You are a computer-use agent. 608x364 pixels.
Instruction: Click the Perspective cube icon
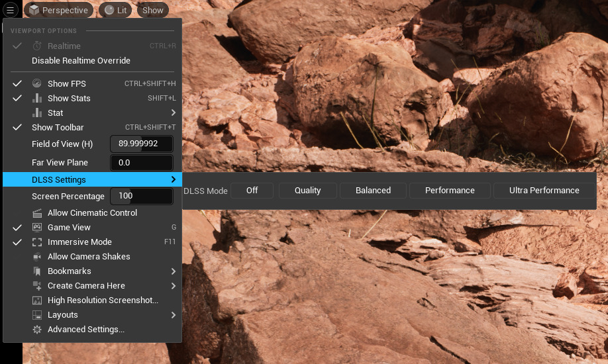(34, 10)
